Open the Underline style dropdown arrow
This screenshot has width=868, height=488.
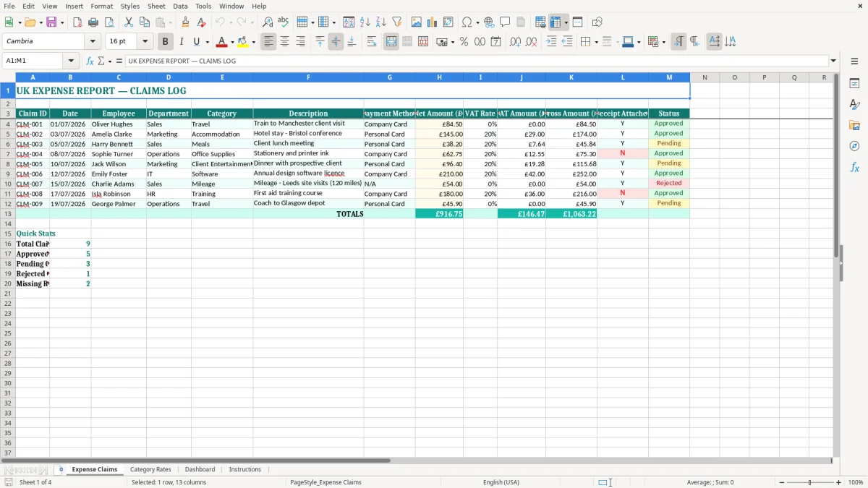point(206,42)
